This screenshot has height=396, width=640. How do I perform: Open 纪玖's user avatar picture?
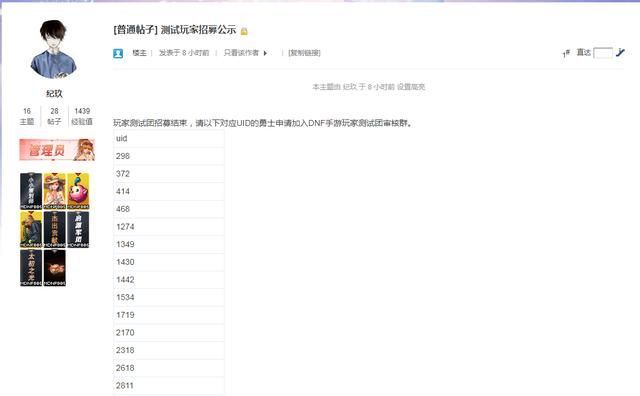(53, 49)
